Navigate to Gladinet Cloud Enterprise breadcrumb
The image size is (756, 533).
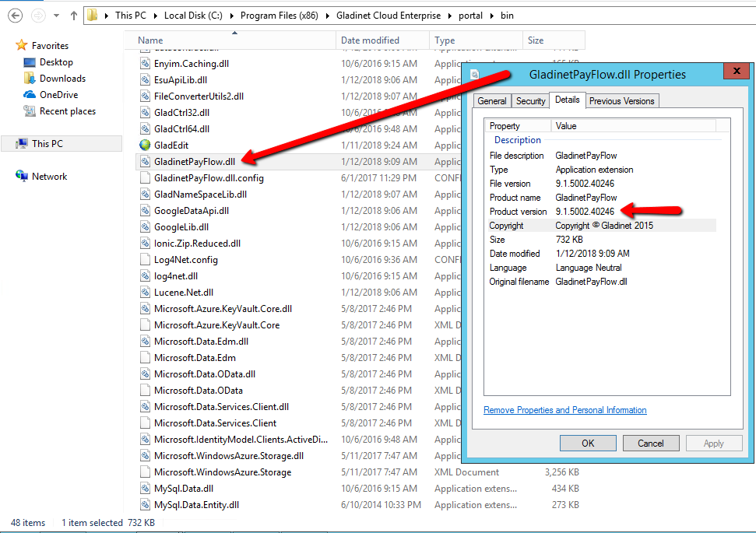(x=389, y=16)
